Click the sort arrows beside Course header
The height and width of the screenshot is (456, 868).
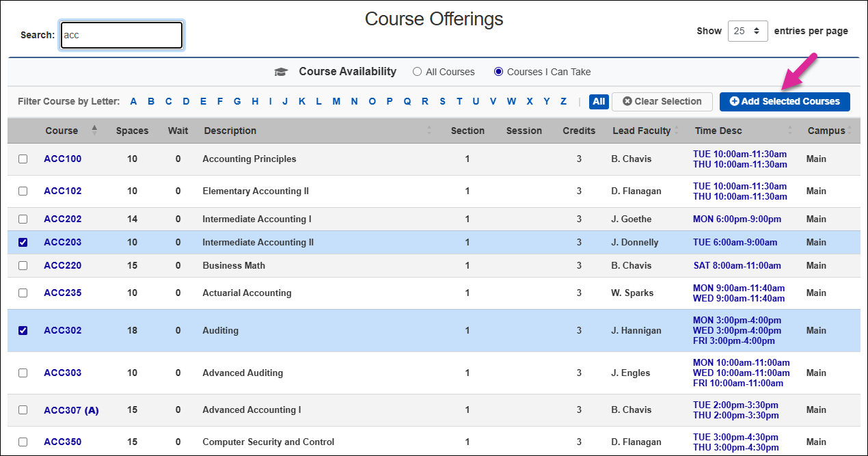click(x=94, y=130)
